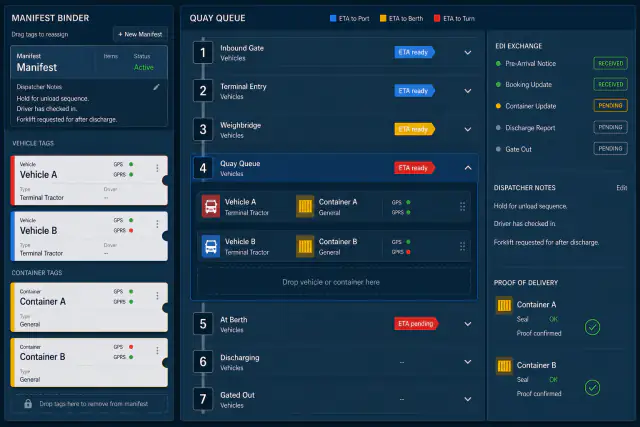Toggle the Container Update PENDING status badge
This screenshot has width=640, height=427.
pos(610,106)
